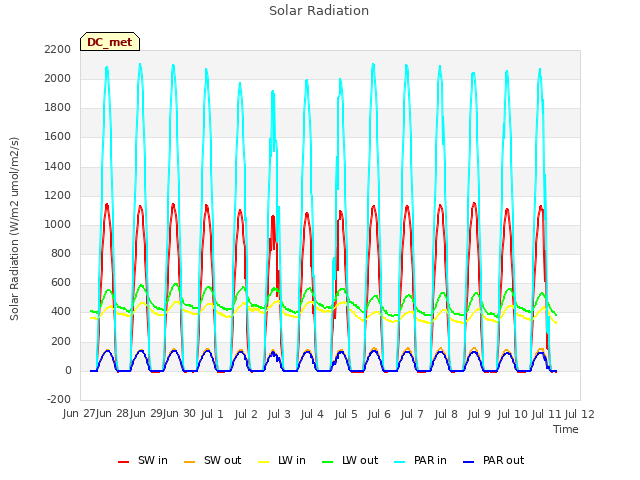Click the Jul 10 x-axis tick label
The width and height of the screenshot is (640, 480).
click(513, 414)
